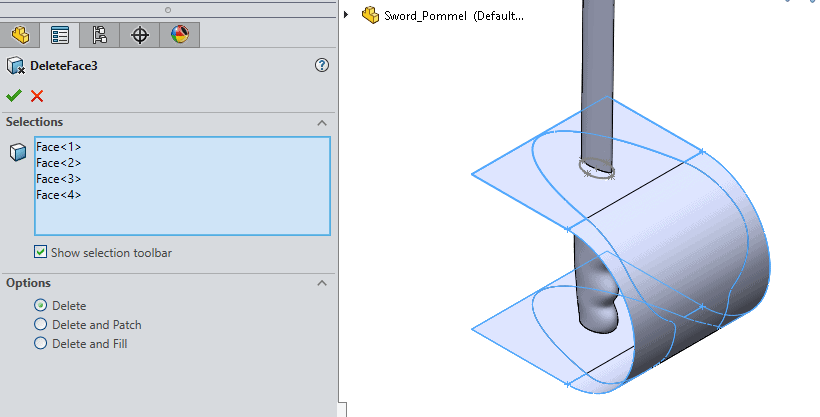Cancel the feature with the red X
Image resolution: width=820 pixels, height=417 pixels.
tap(37, 96)
